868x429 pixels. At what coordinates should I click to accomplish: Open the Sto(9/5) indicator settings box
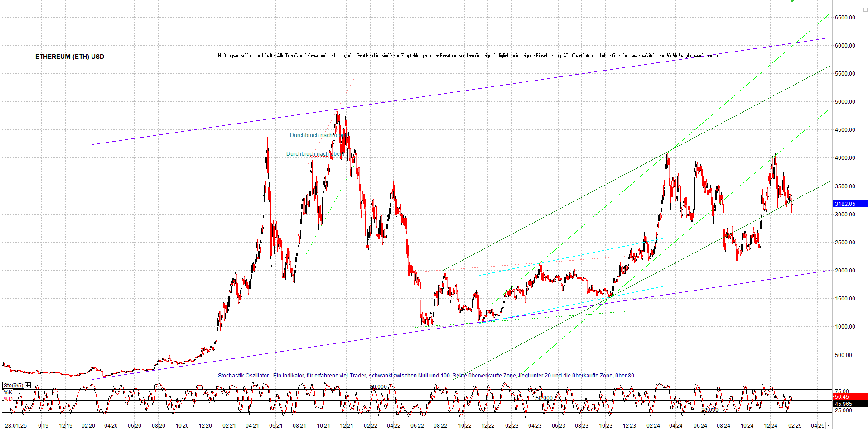coord(13,386)
